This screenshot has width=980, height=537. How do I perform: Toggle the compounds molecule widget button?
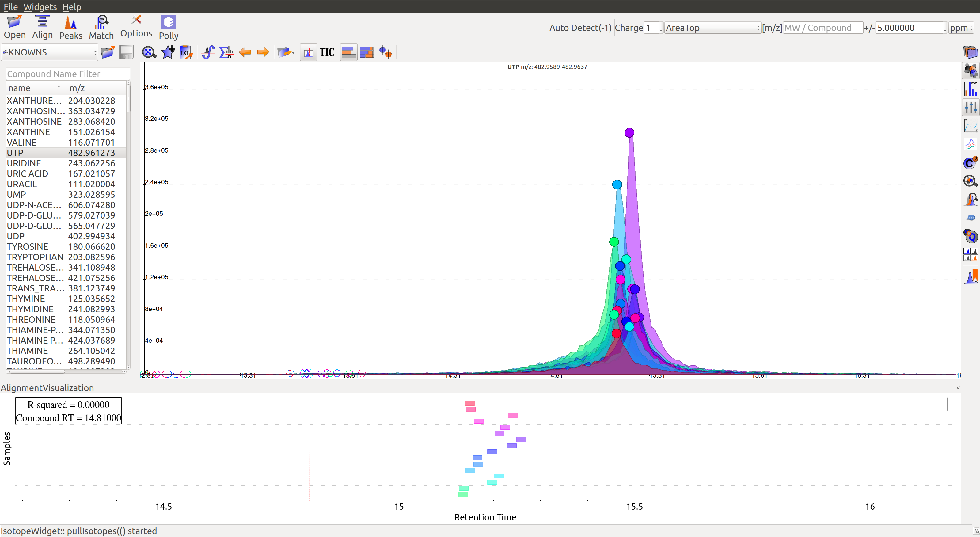(x=971, y=70)
